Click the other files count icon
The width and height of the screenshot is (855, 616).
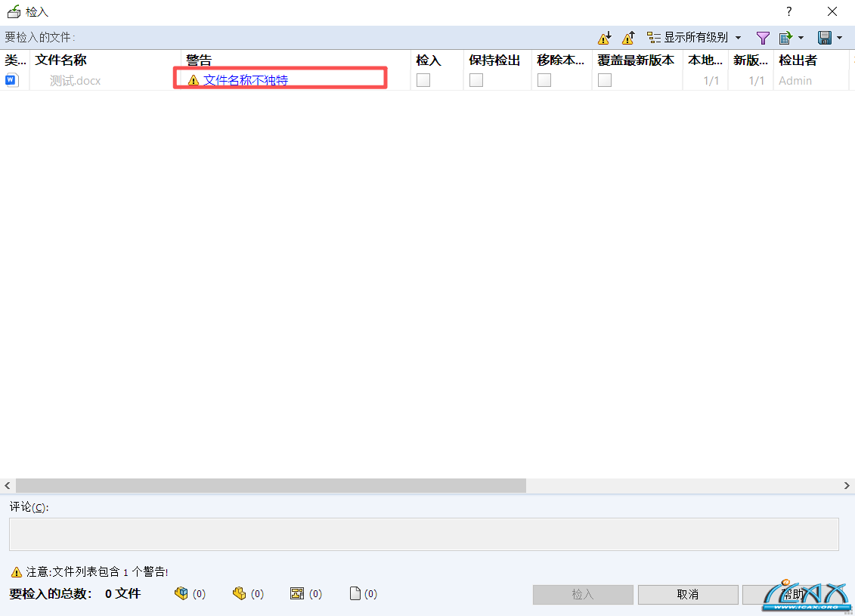coord(355,593)
